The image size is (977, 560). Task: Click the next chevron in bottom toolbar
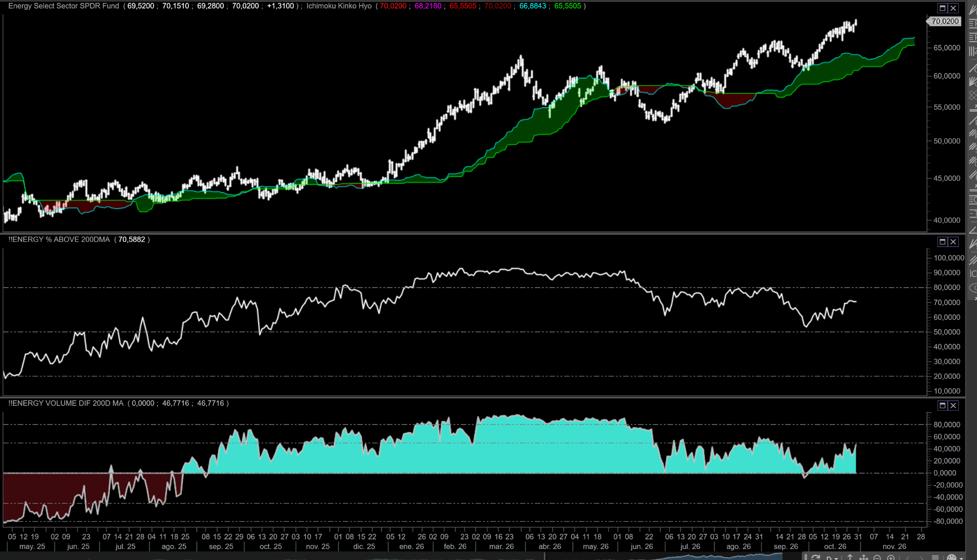click(921, 558)
